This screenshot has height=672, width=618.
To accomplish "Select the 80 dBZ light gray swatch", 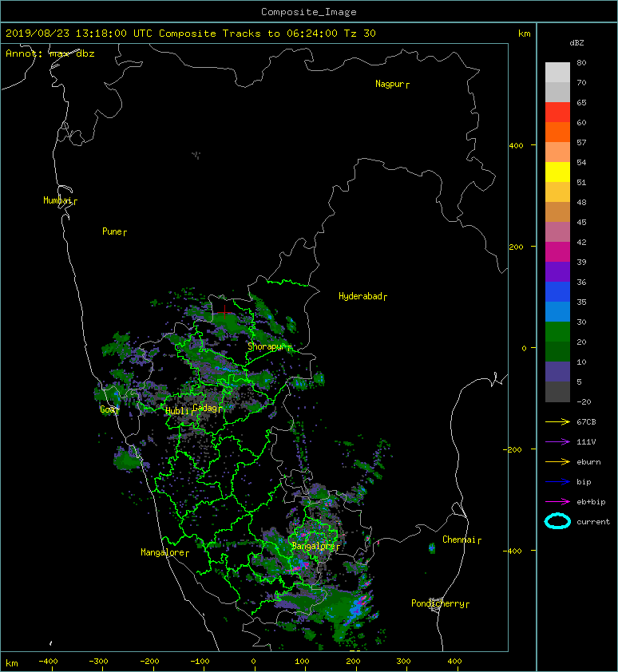I will (x=557, y=72).
